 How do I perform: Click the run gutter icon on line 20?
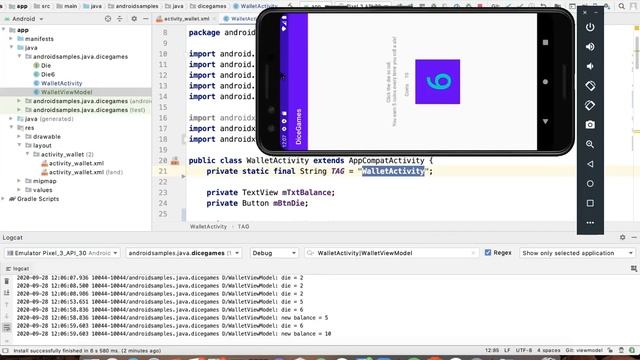175,161
